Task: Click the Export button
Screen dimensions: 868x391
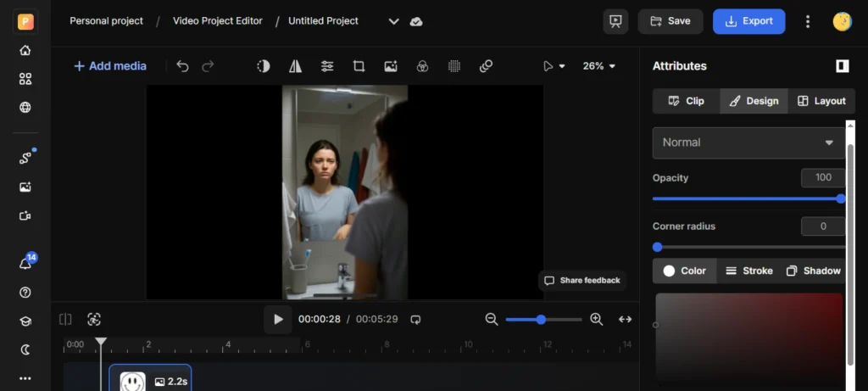Action: [x=748, y=21]
